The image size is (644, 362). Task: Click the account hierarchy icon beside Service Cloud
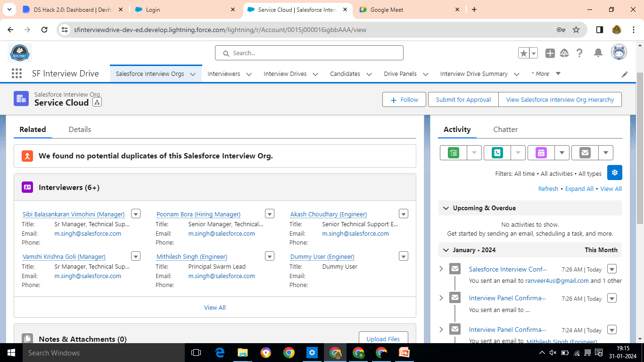tap(97, 102)
